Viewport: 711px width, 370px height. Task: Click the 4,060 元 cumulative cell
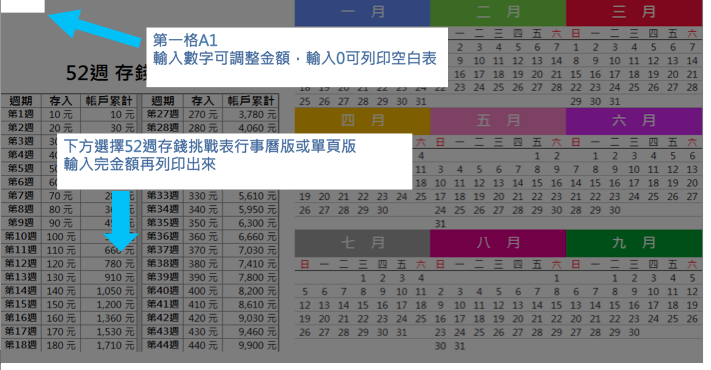tap(250, 128)
